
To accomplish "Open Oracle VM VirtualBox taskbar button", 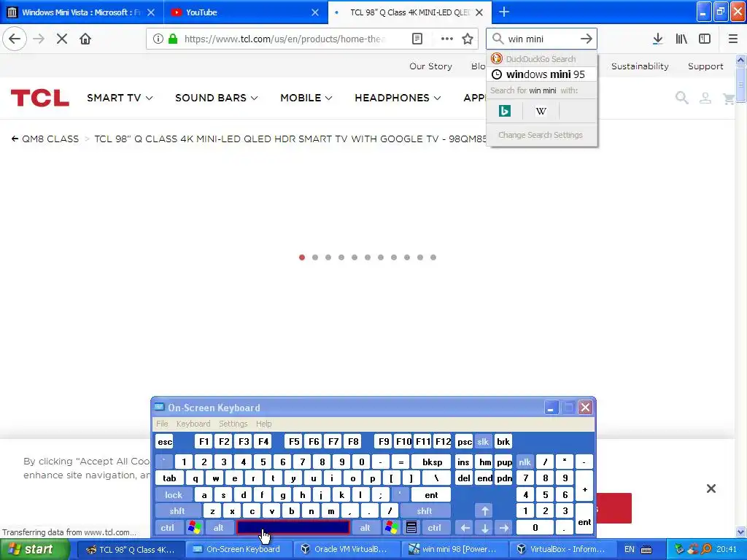I will [x=347, y=550].
